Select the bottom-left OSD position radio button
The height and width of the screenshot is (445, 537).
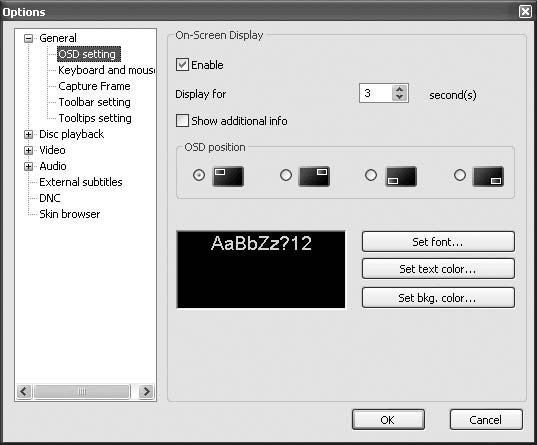[371, 175]
